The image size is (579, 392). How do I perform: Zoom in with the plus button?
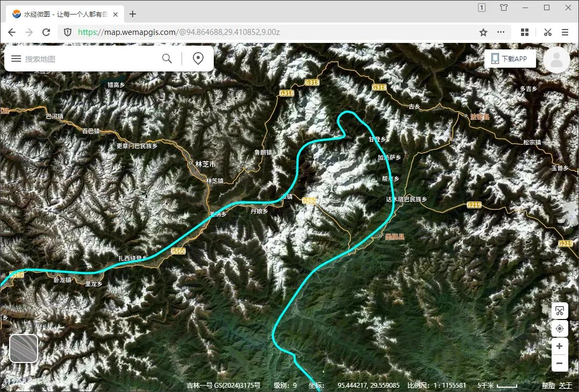tap(560, 346)
